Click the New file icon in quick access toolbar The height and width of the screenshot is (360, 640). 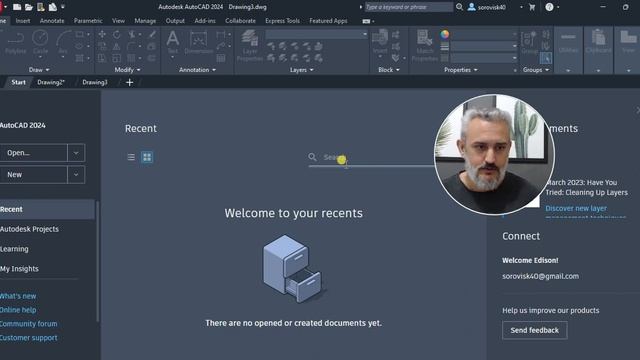(17, 7)
